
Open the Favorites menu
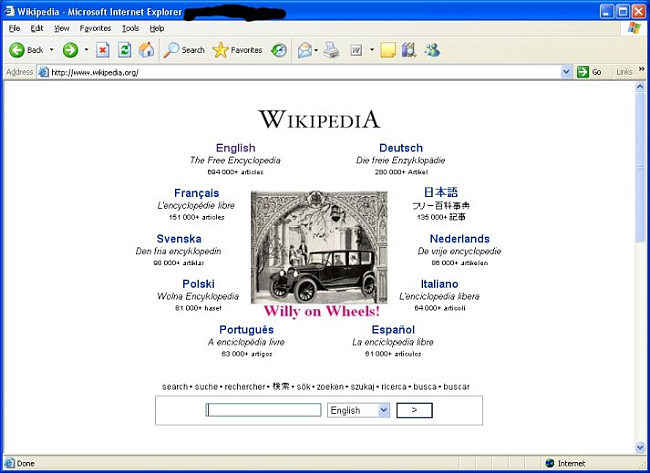(95, 29)
